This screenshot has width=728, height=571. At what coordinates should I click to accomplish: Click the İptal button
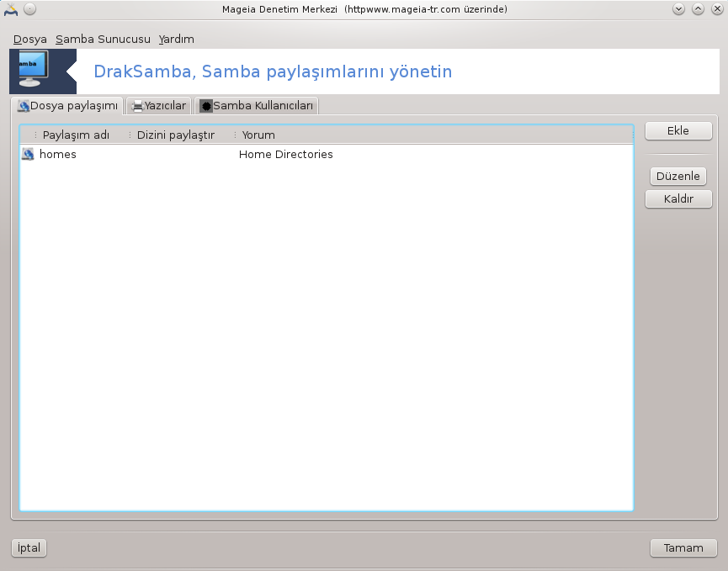tap(29, 547)
